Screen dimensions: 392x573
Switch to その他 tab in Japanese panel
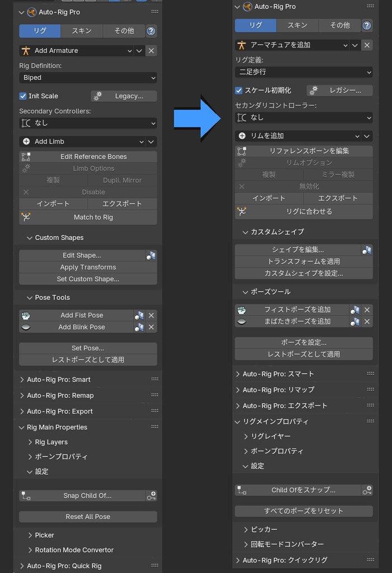pyautogui.click(x=340, y=26)
